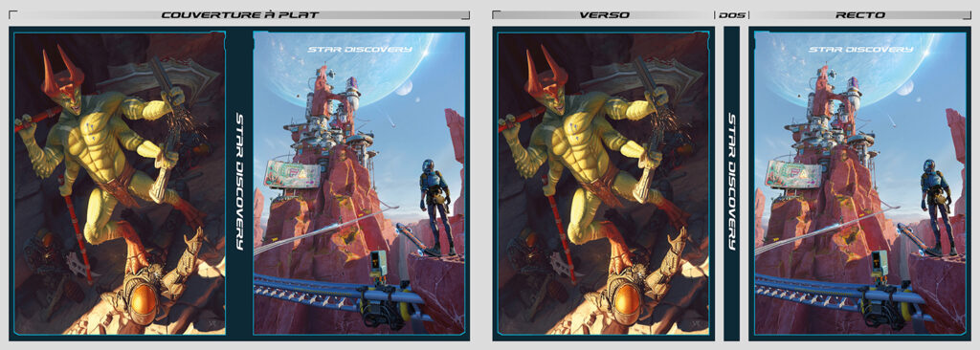This screenshot has height=350, width=980.
Task: Select the Recto panel tower artwork
Action: tap(860, 184)
